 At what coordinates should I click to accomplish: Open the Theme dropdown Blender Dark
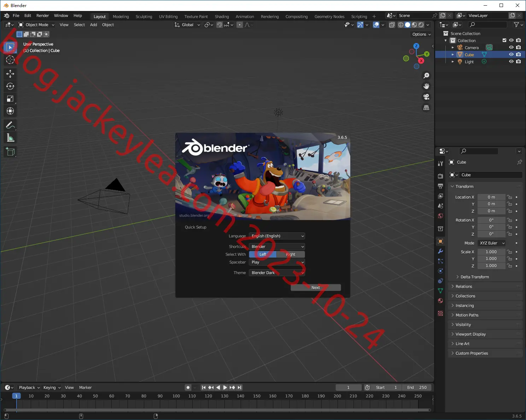point(277,273)
